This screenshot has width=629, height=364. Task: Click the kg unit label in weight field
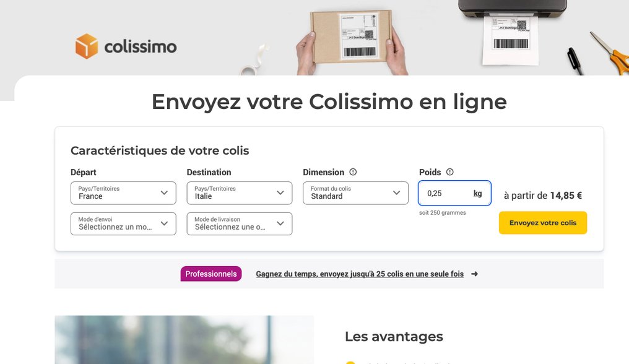477,193
